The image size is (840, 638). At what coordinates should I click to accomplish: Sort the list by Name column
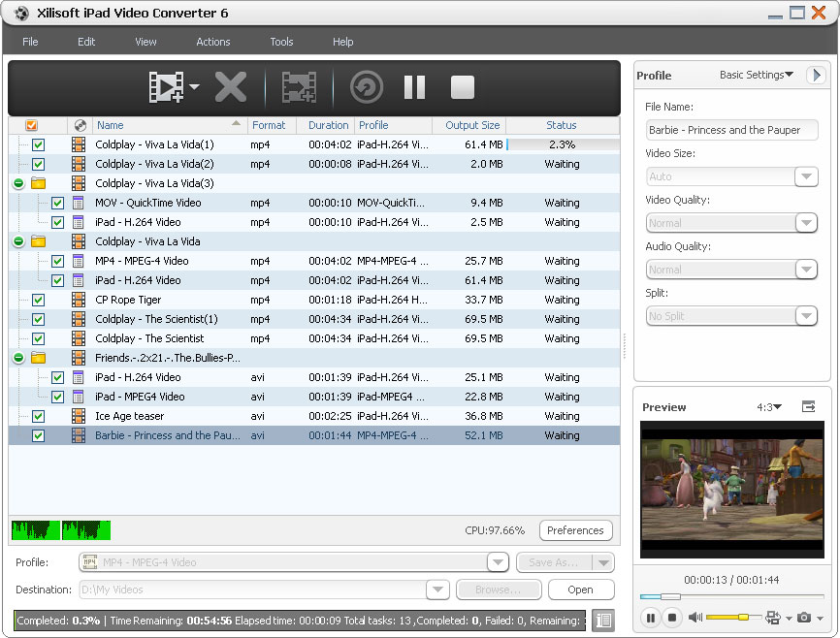tap(170, 125)
